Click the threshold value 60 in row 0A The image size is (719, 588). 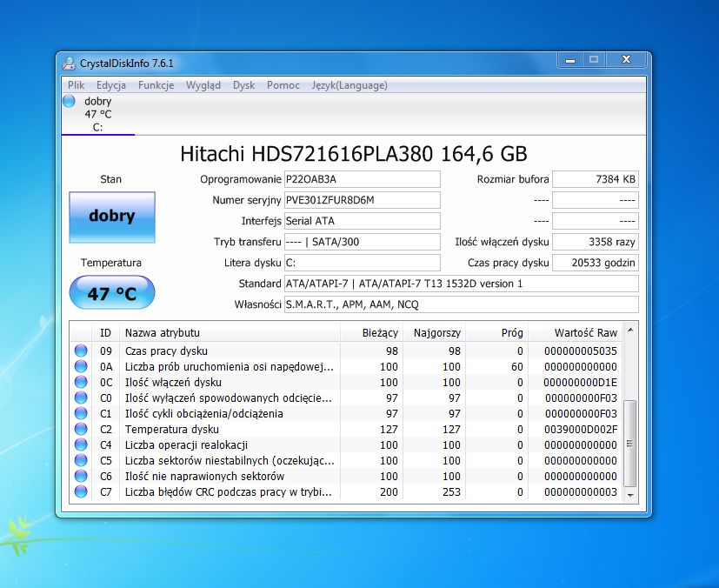pyautogui.click(x=516, y=366)
